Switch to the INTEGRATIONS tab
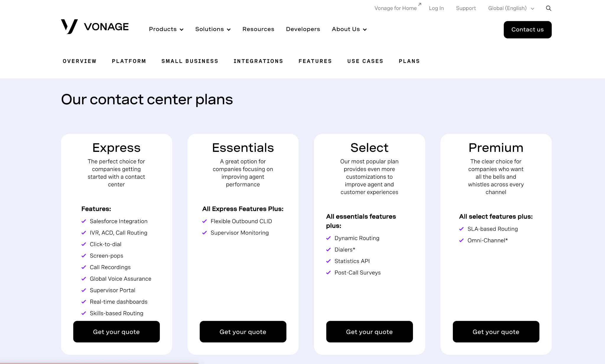The image size is (605, 364). 258,61
